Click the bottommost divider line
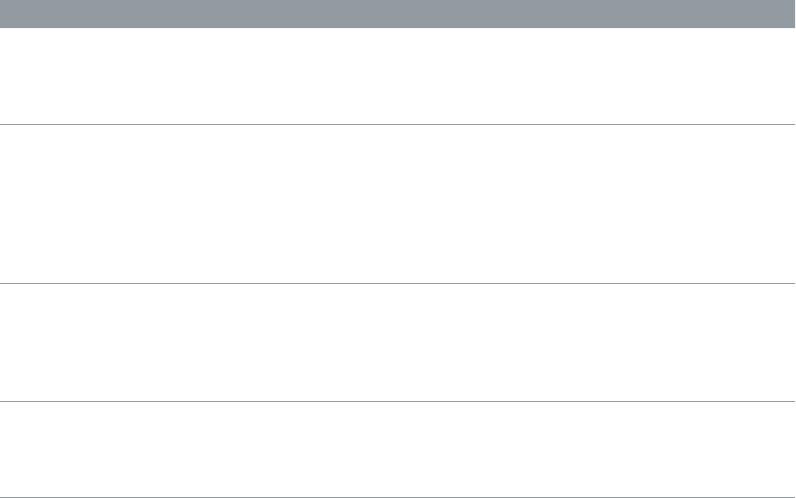Screen dimensions: 796x498 click(397, 497)
